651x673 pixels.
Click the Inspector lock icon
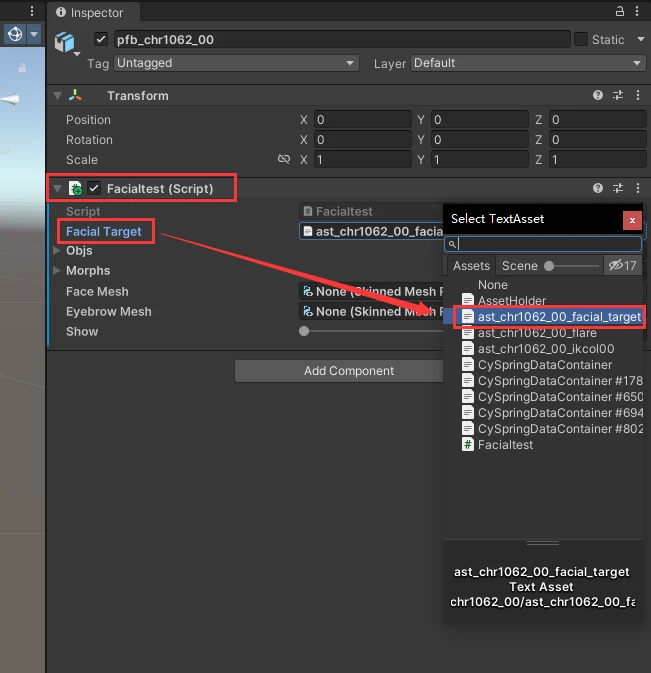click(x=619, y=11)
